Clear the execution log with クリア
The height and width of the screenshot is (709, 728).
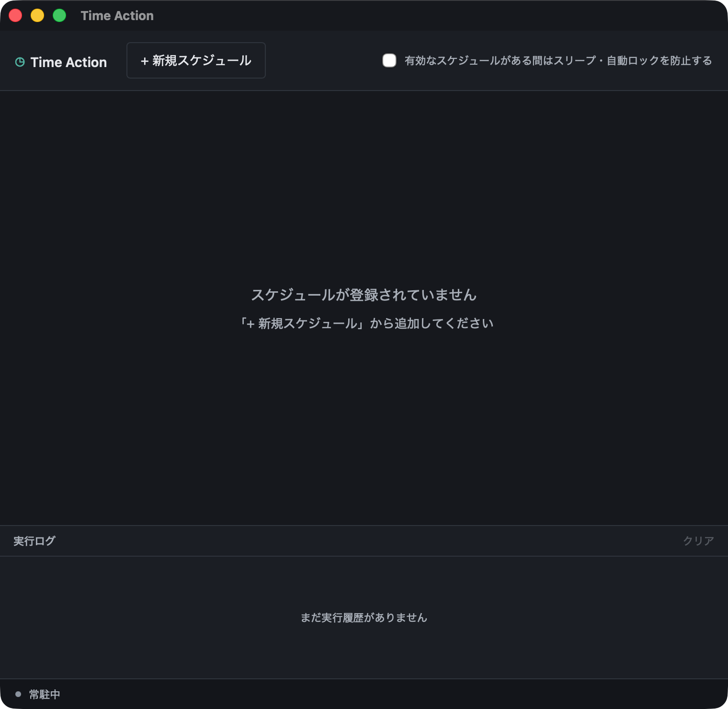tap(698, 541)
